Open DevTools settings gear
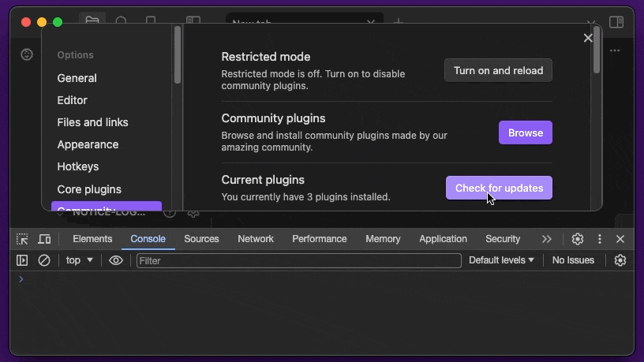Image resolution: width=644 pixels, height=362 pixels. (578, 239)
